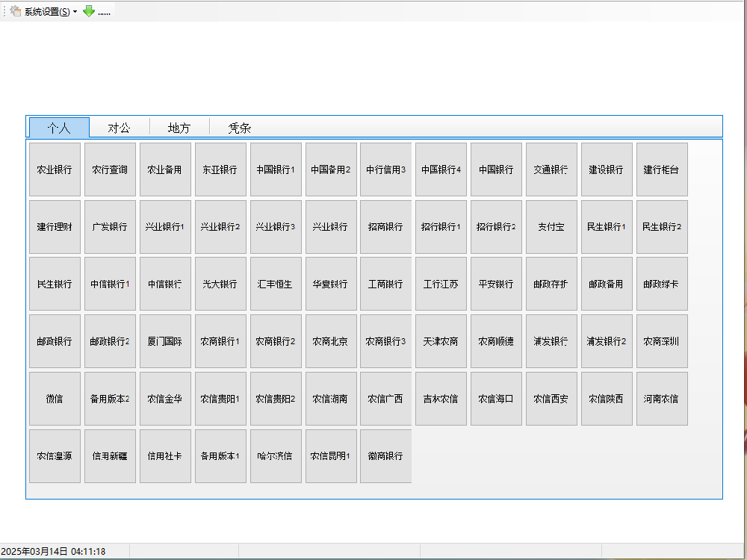Image resolution: width=747 pixels, height=560 pixels.
Task: Click the 农商银行2 button
Action: (276, 341)
